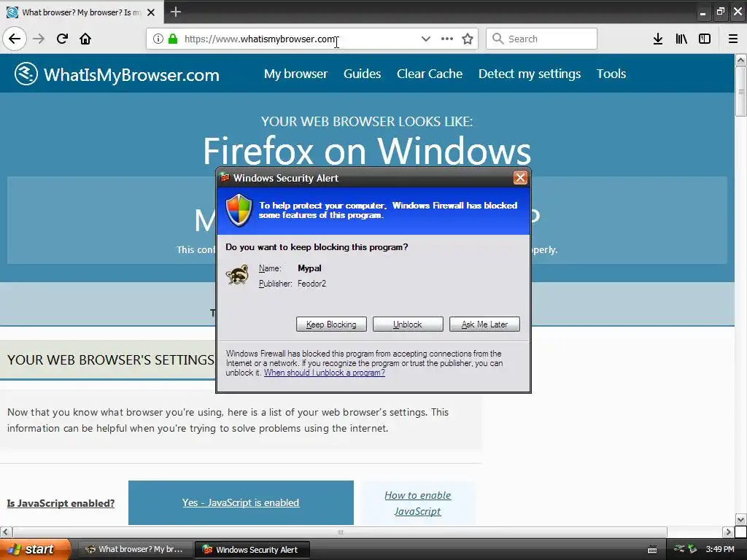Restore down the browser window
The height and width of the screenshot is (560, 747).
coord(720,12)
